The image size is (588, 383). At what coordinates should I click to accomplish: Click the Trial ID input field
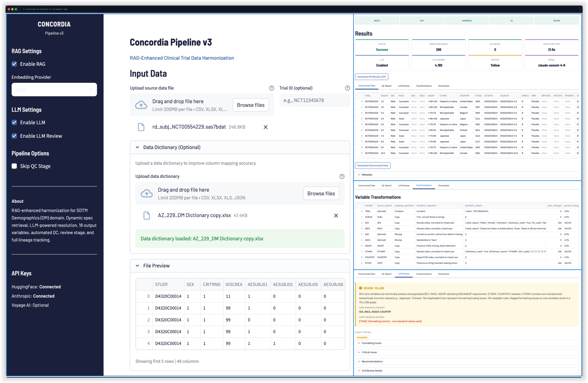pos(315,100)
